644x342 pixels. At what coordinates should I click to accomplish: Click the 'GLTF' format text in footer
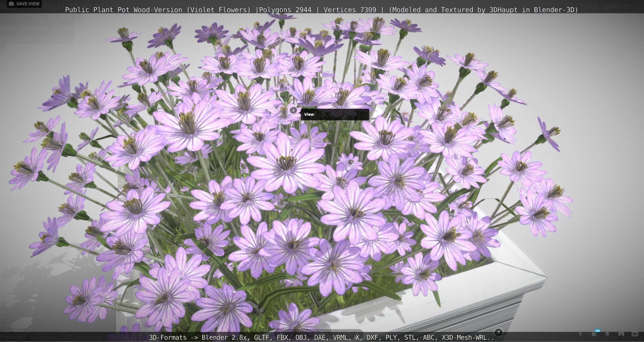pyautogui.click(x=263, y=337)
